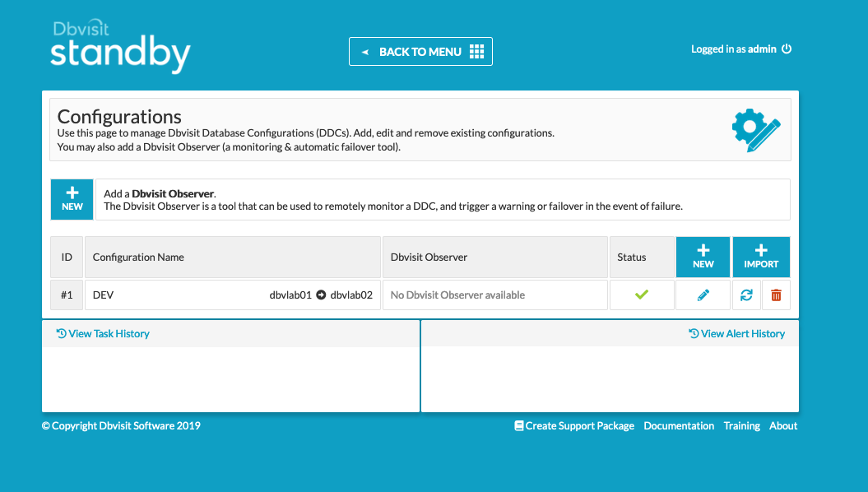This screenshot has width=868, height=492.
Task: Create a new configuration from table header
Action: click(x=703, y=257)
